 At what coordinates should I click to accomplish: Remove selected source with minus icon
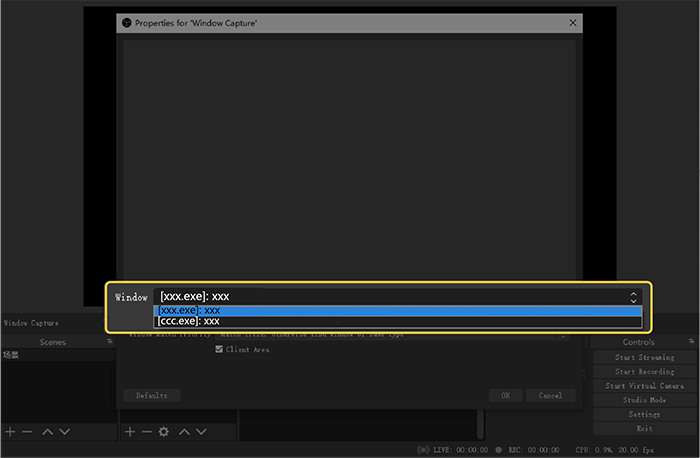(146, 432)
